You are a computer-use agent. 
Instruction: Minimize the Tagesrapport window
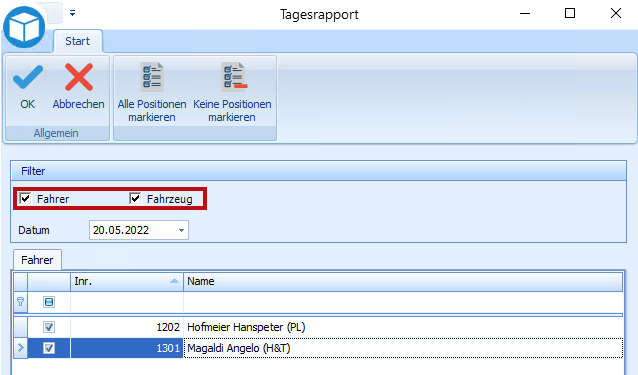525,13
